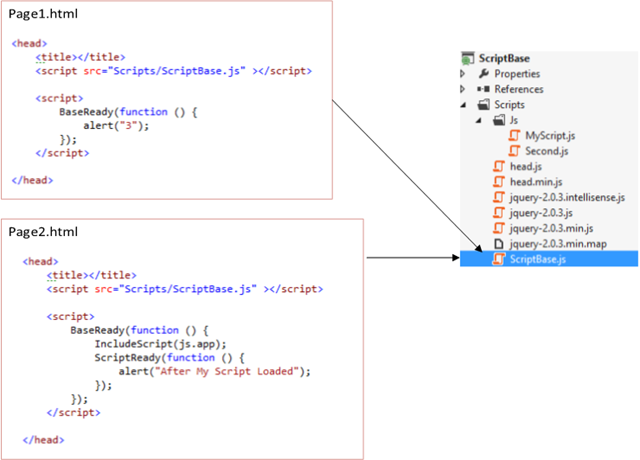Click the Js folder icon
Screen dimensions: 640x460
tap(499, 120)
